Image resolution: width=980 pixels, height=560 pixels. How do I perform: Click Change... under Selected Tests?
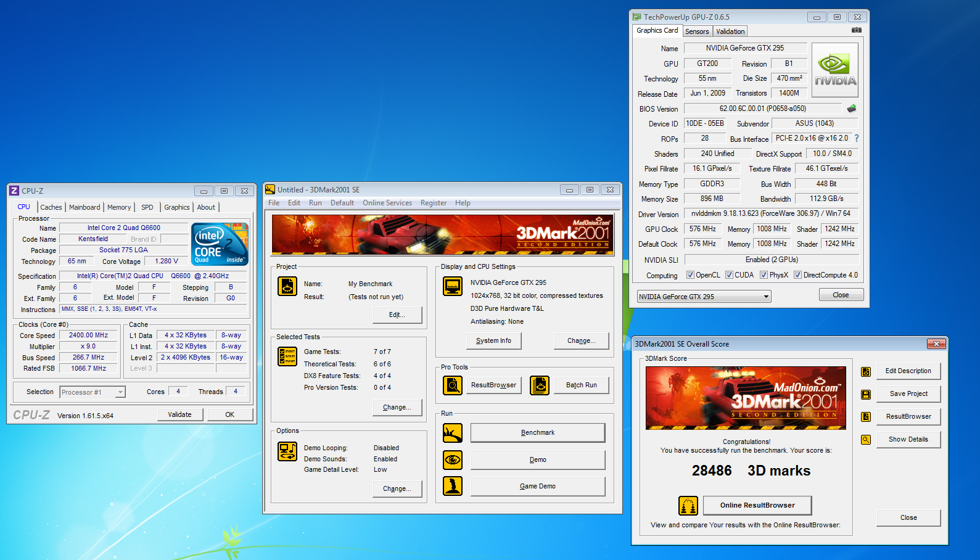pos(397,407)
